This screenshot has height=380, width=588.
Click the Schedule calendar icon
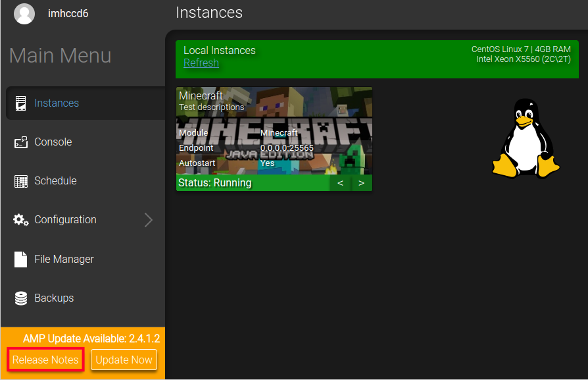(x=19, y=180)
